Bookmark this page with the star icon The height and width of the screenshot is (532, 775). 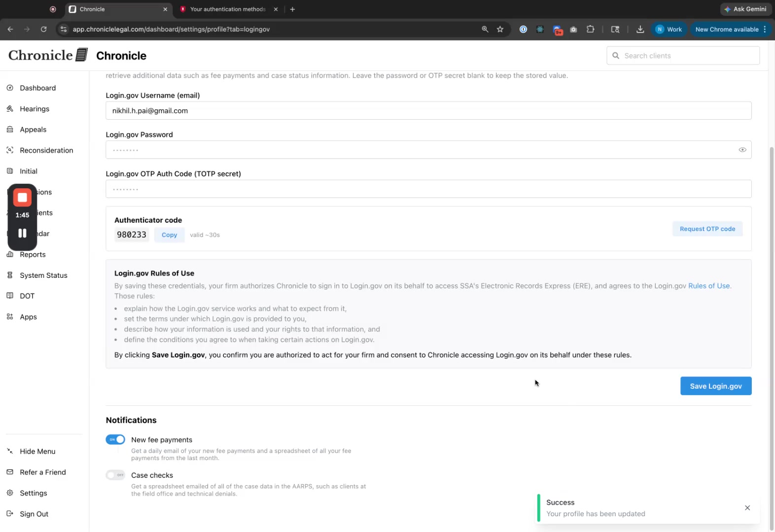click(x=500, y=29)
